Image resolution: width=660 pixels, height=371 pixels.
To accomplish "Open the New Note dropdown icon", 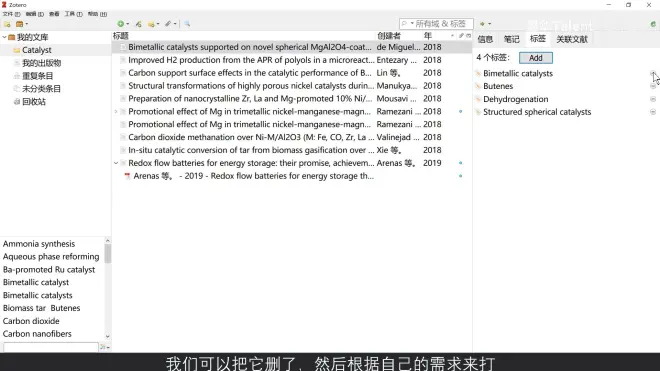I will [153, 24].
